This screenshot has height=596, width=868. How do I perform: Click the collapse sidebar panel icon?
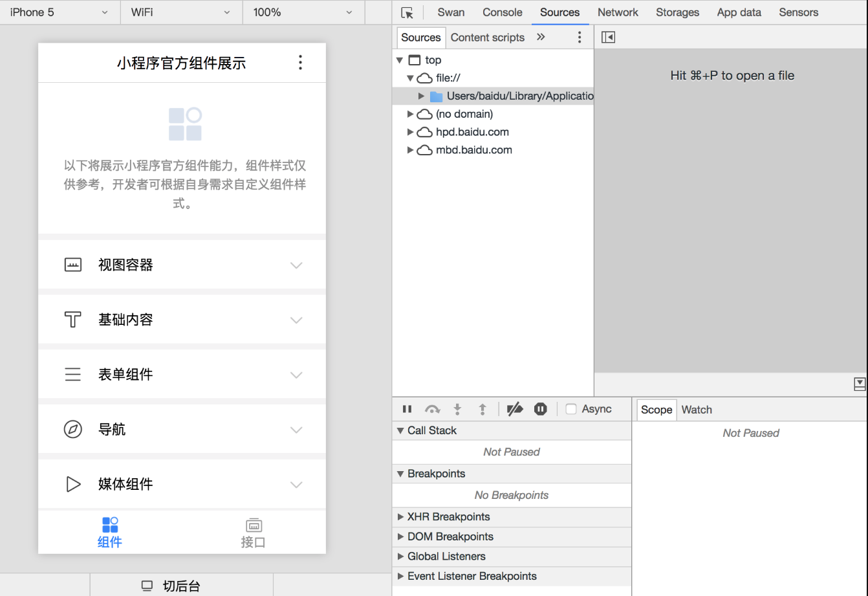[607, 37]
